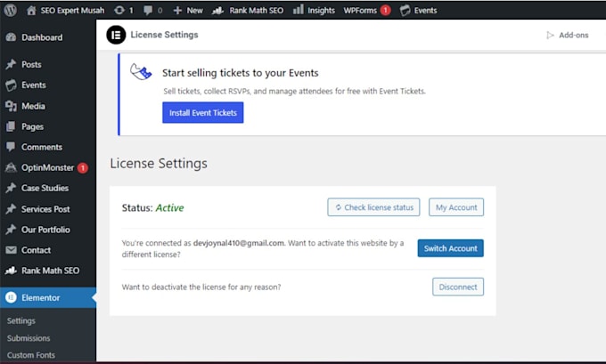The image size is (606, 364).
Task: Click the Elementor sidebar circle icon
Action: pos(12,297)
